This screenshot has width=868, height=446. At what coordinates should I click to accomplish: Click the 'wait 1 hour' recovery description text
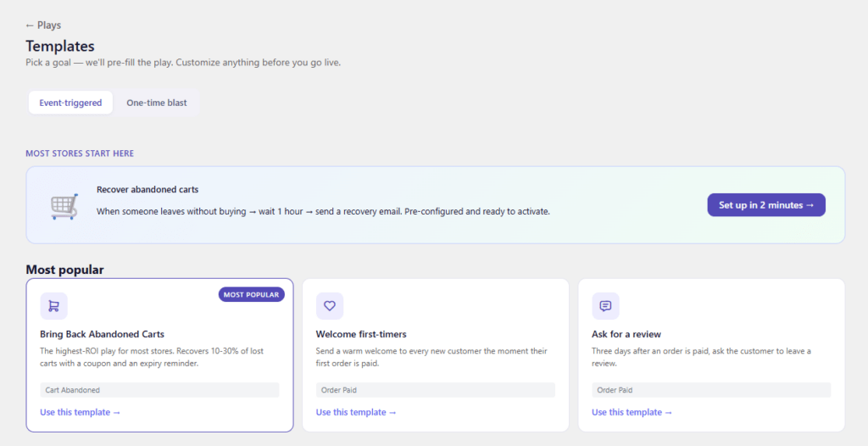[x=323, y=212]
